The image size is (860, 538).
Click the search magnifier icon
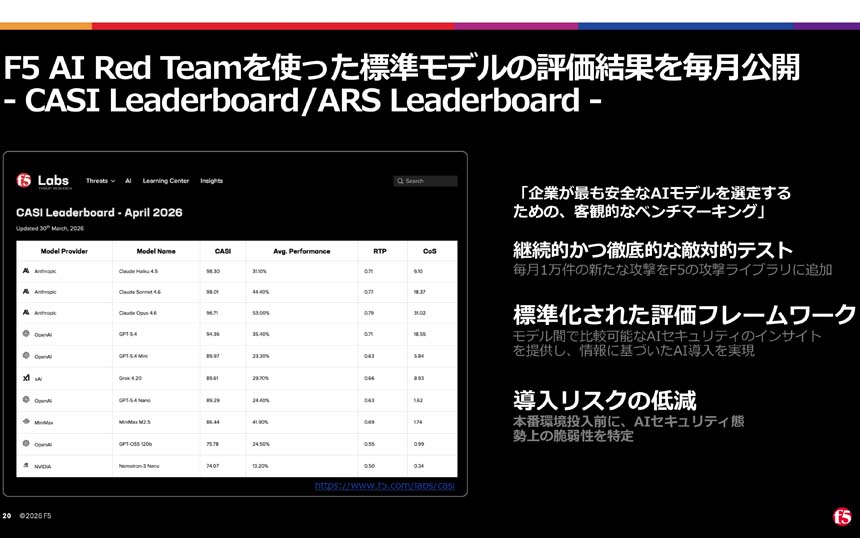pyautogui.click(x=400, y=181)
